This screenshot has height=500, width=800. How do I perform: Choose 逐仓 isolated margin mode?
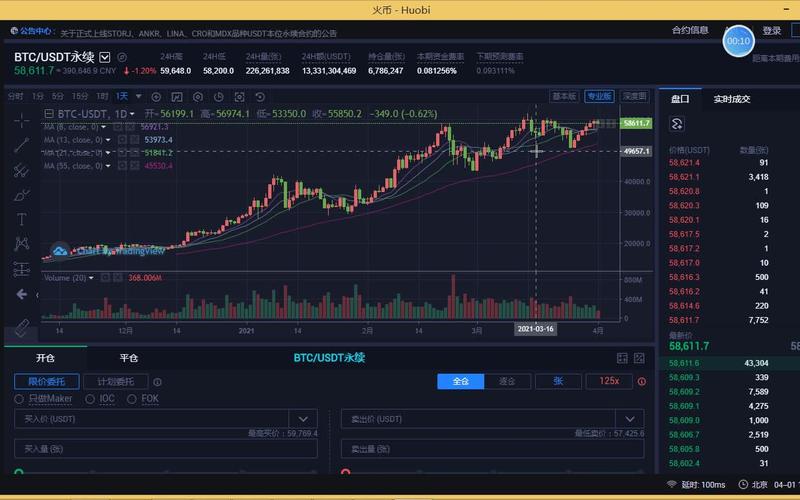507,381
